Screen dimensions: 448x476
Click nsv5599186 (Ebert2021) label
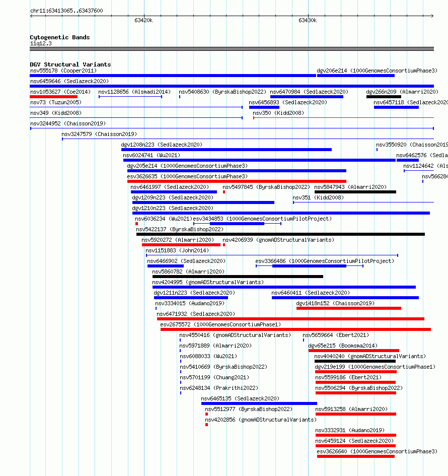[348, 378]
